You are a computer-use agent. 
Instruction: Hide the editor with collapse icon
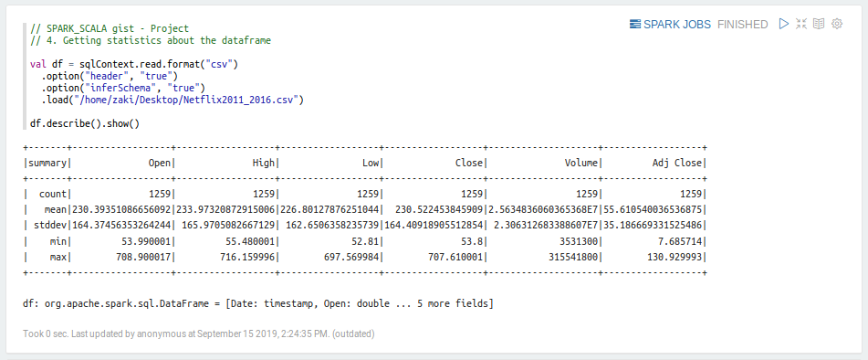tap(801, 24)
